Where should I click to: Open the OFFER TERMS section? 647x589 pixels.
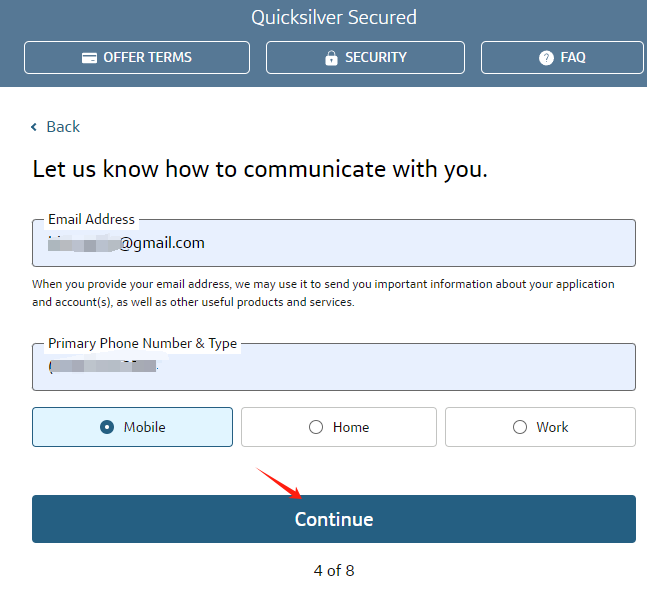click(137, 57)
